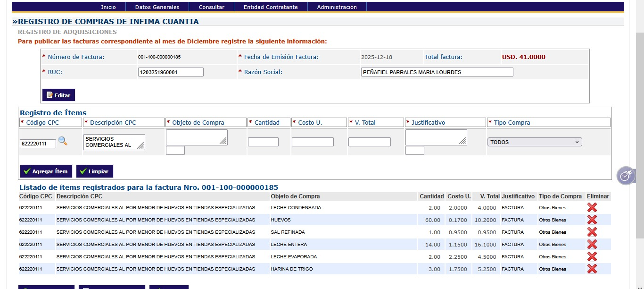Open the Consultar menu

tap(211, 7)
